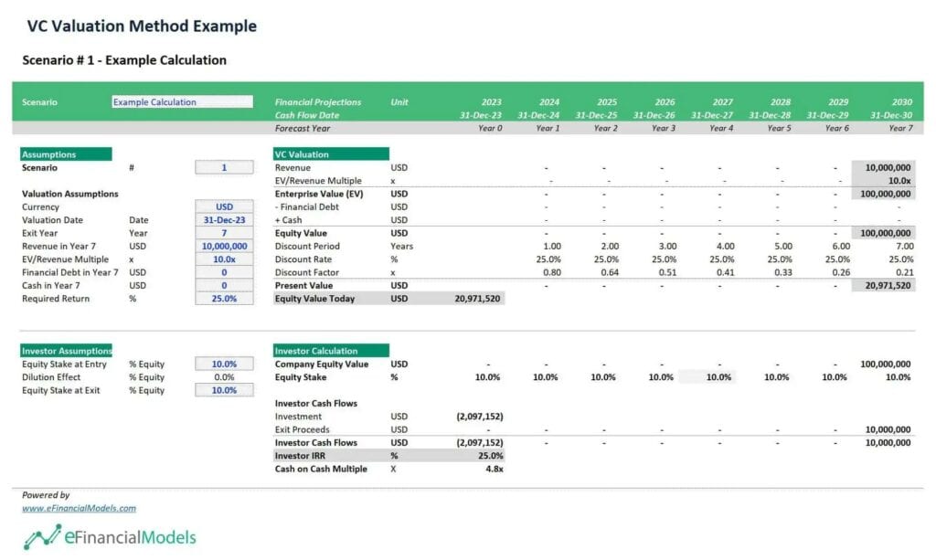Select the Equity Stake at Entry input cell
The height and width of the screenshot is (560, 936).
[224, 364]
